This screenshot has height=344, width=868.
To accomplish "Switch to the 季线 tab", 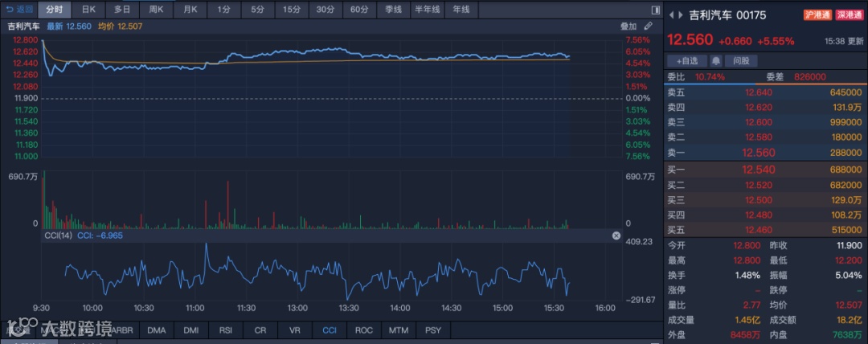I will [392, 10].
